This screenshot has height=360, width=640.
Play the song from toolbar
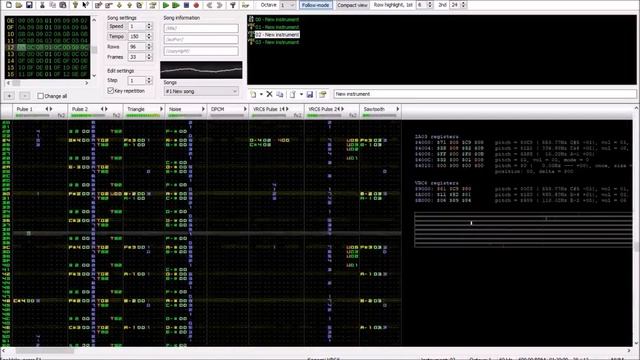(x=166, y=5)
